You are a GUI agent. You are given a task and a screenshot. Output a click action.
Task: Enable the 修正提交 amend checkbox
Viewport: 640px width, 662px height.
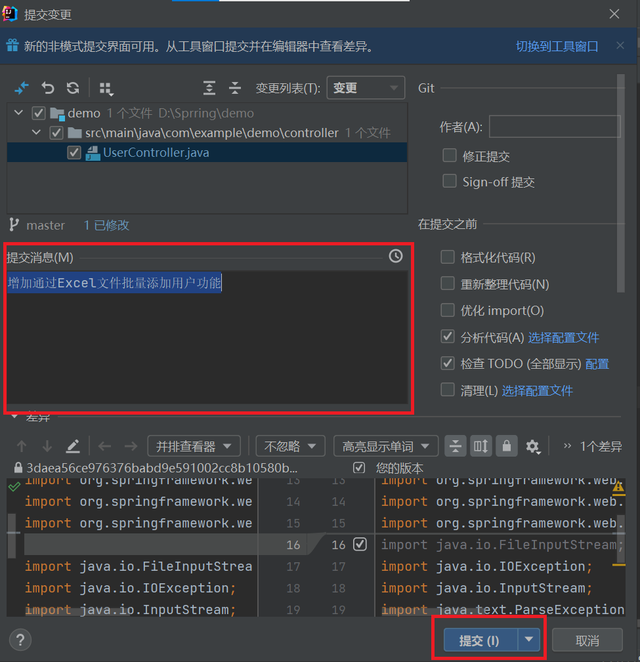click(449, 155)
